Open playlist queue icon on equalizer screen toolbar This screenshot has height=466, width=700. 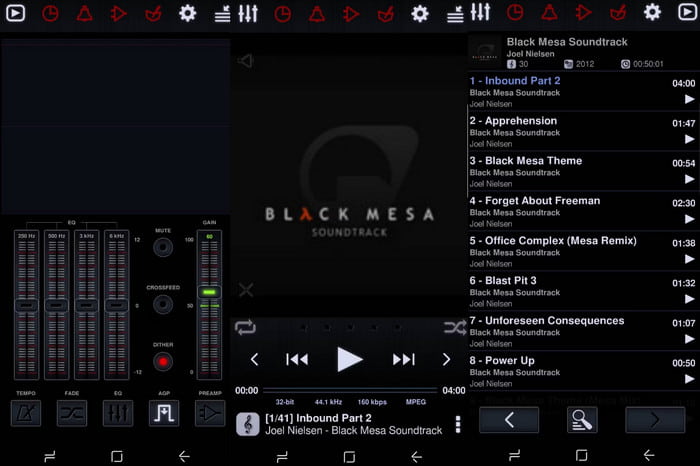(222, 14)
